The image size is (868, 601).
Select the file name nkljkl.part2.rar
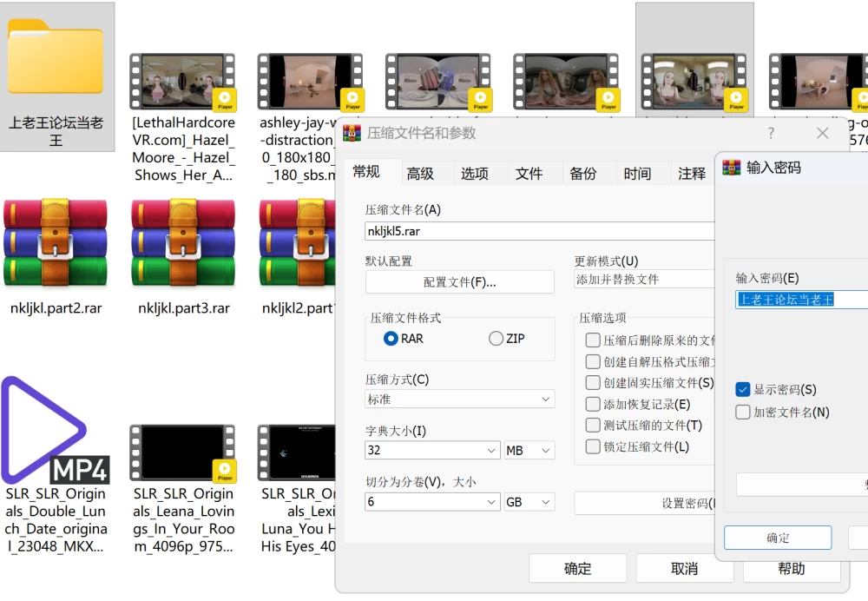tap(56, 308)
